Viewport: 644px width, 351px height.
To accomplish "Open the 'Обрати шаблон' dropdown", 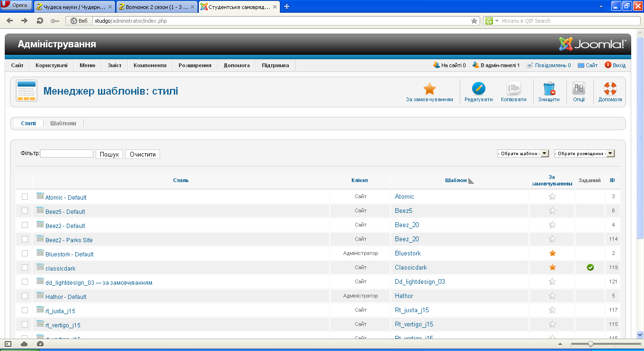I will [x=523, y=153].
